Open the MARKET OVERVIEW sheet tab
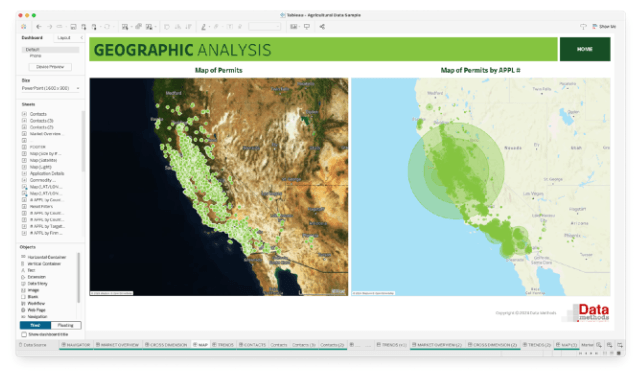This screenshot has height=379, width=642. click(x=118, y=345)
